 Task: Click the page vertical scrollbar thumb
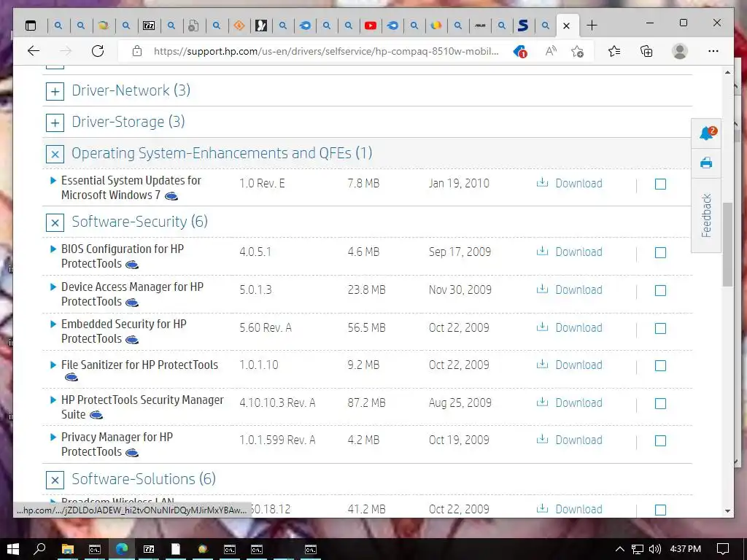[x=727, y=244]
